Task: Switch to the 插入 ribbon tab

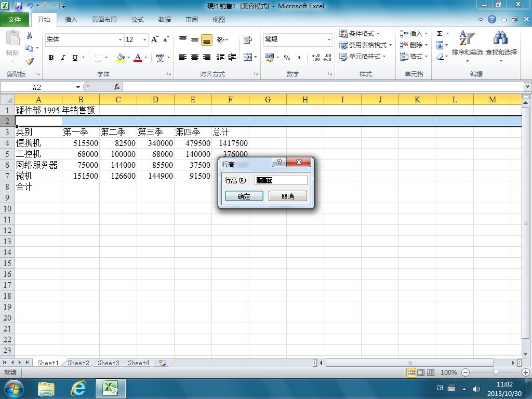Action: [71, 19]
